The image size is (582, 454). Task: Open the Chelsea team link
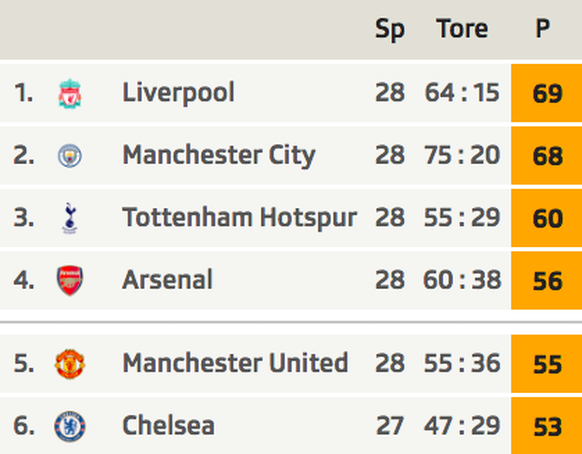pos(169,425)
